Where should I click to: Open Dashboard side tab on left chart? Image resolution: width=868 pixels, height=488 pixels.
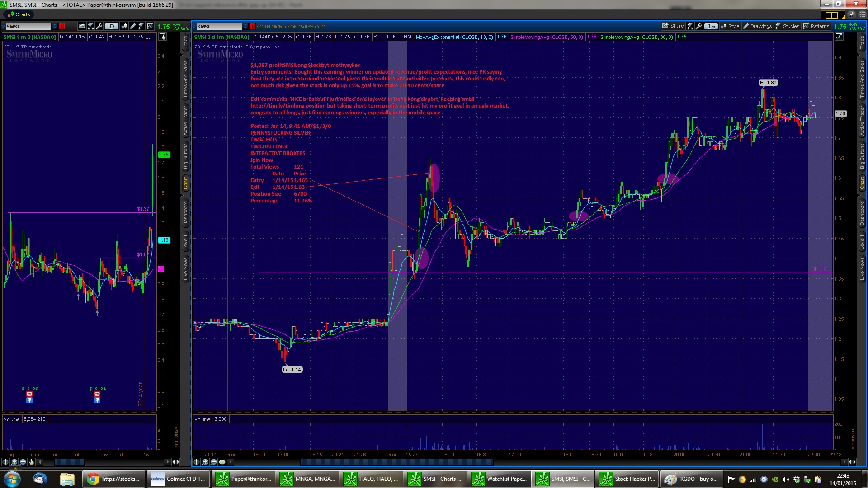pos(185,213)
